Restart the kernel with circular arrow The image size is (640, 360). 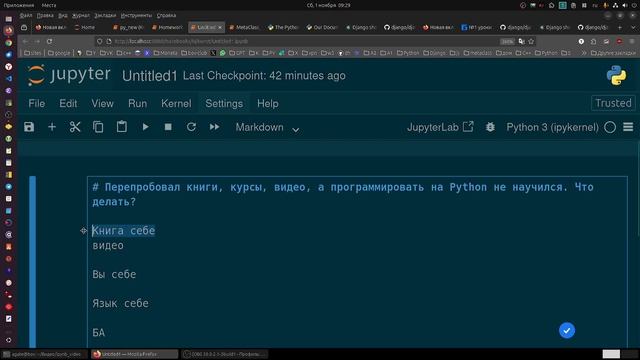pyautogui.click(x=191, y=127)
